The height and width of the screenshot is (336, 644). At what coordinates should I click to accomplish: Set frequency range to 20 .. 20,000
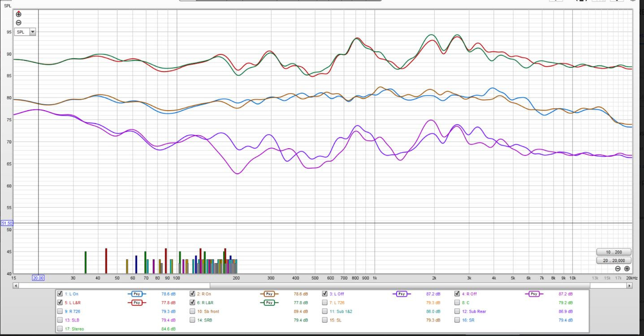point(614,260)
